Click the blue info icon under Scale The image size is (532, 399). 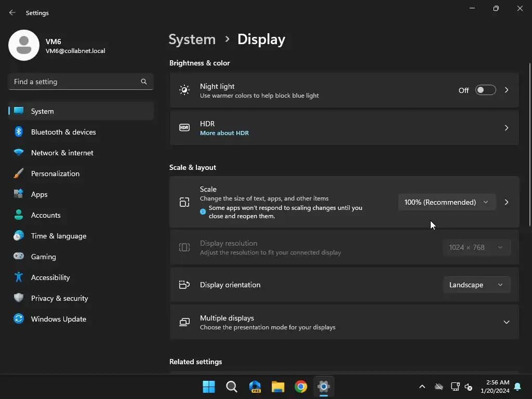(203, 212)
